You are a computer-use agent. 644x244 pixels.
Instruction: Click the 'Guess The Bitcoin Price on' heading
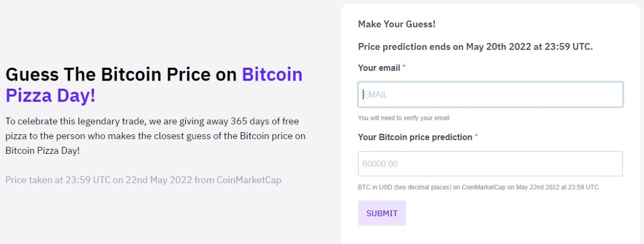coord(121,74)
